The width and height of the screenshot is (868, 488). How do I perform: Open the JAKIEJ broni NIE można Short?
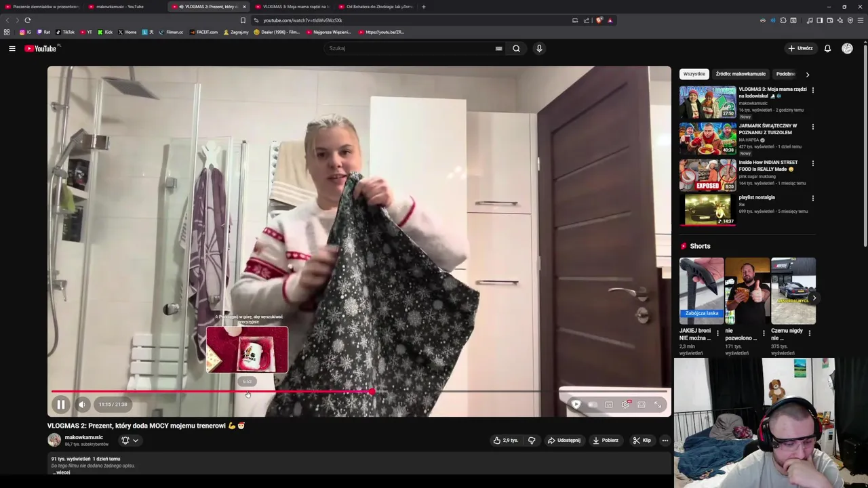click(701, 291)
